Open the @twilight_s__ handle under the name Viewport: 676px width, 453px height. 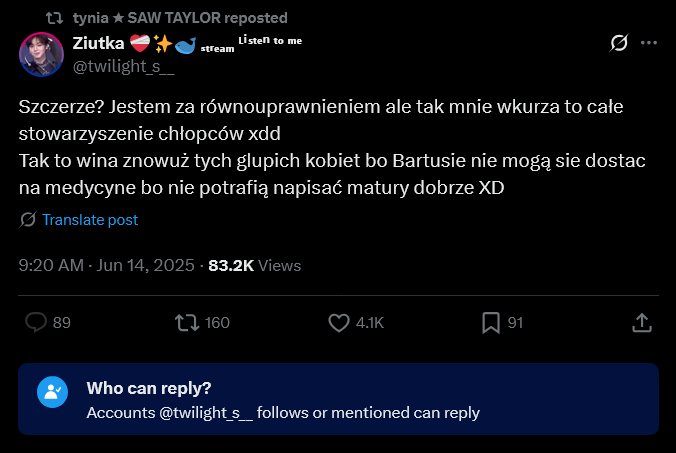[x=123, y=69]
